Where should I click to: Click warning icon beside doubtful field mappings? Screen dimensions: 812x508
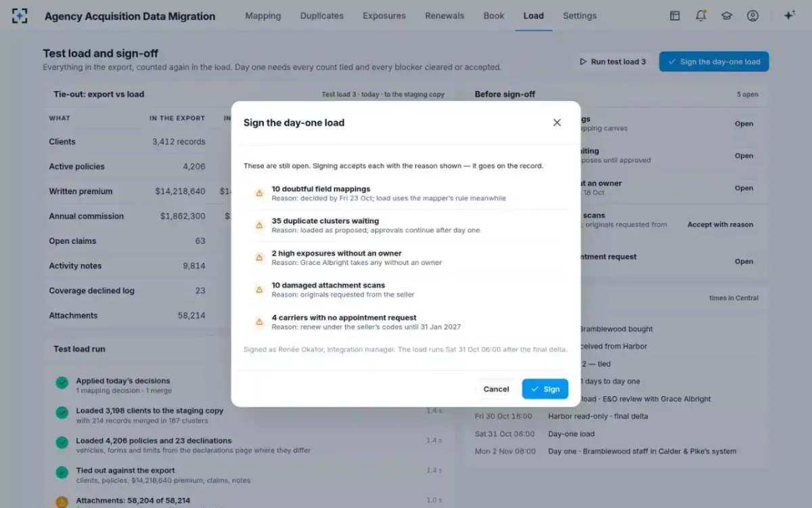[x=258, y=193]
